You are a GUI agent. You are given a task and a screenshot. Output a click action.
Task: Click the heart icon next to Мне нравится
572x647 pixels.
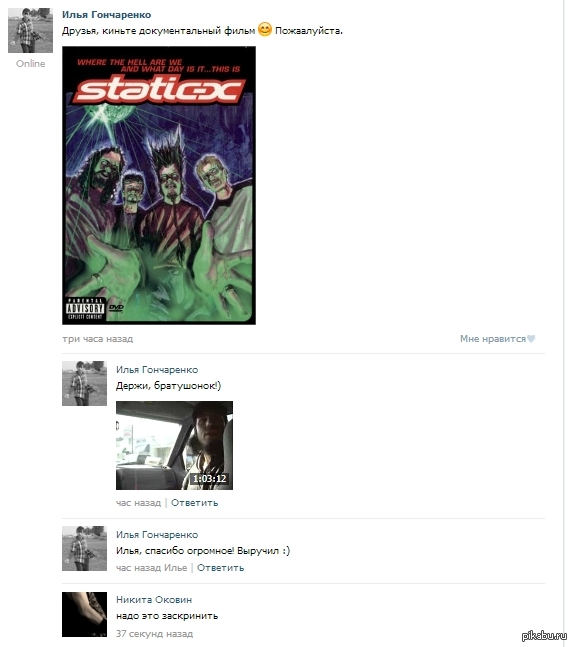click(531, 339)
